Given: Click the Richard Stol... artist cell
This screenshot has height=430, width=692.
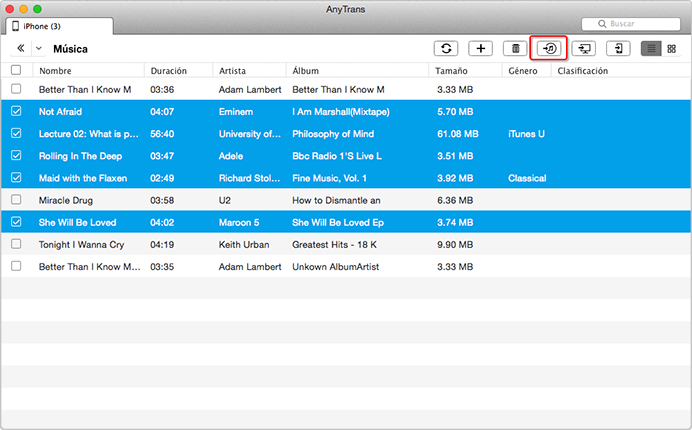Looking at the screenshot, I should click(249, 178).
